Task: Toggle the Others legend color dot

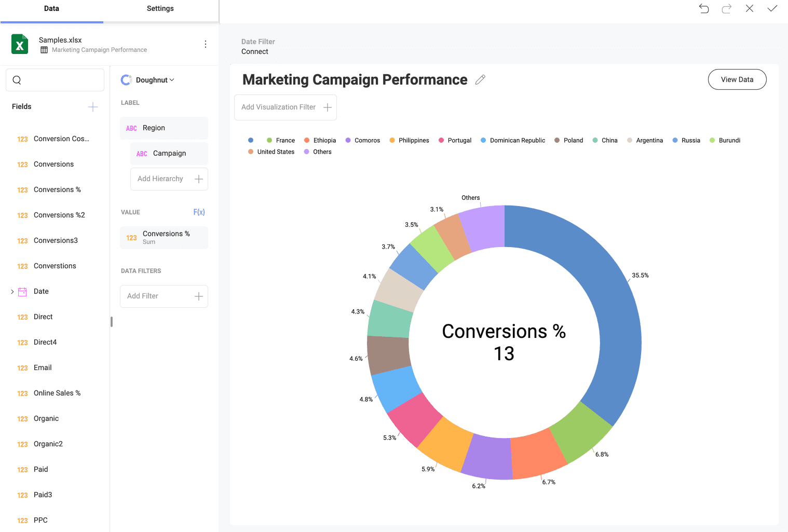Action: coord(307,152)
